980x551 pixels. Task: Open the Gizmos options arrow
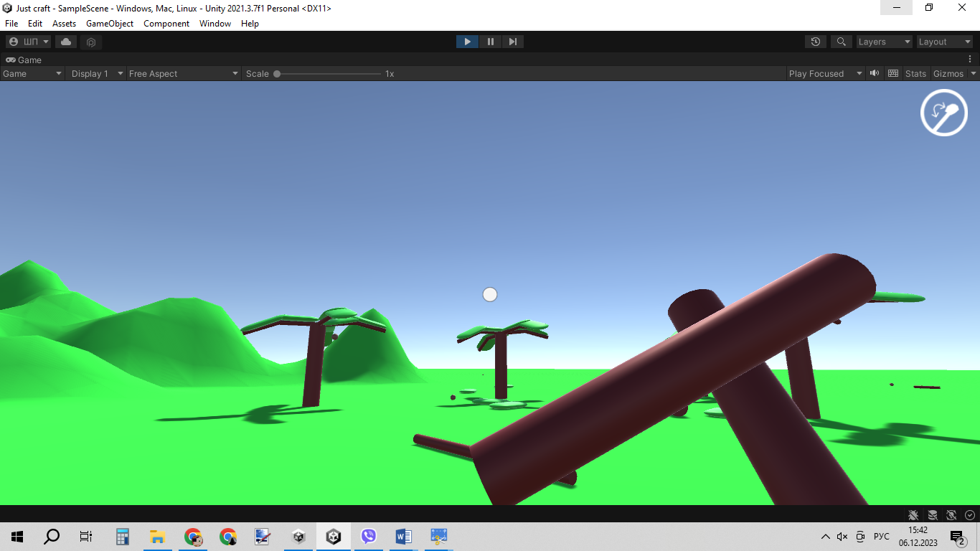pos(974,73)
